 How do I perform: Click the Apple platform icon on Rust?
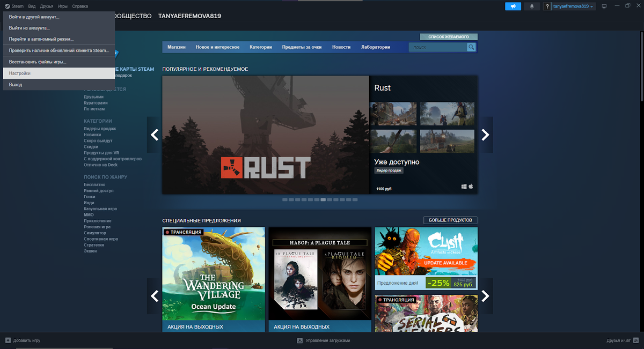(471, 187)
